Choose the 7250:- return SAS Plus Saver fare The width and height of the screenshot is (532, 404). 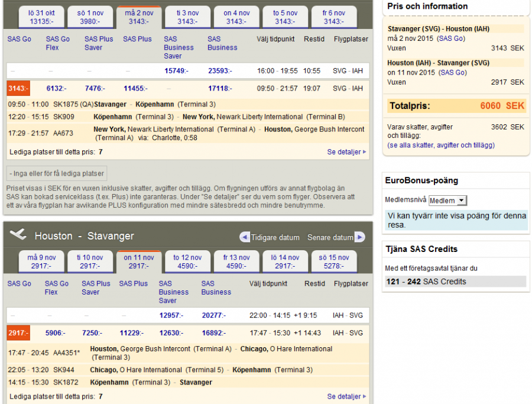click(x=92, y=333)
